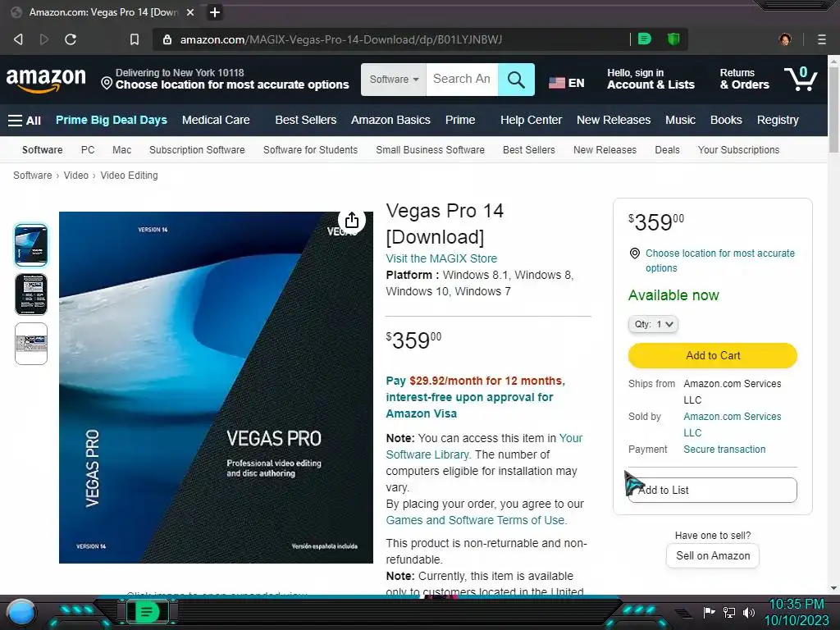Select the third product thumbnail
This screenshot has height=630, width=840.
click(31, 344)
